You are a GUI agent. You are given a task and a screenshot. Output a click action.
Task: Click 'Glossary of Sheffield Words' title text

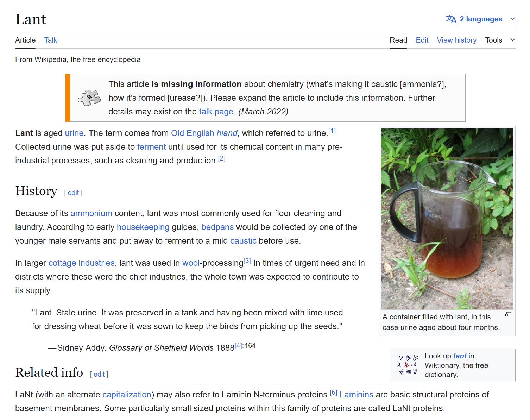click(x=161, y=348)
